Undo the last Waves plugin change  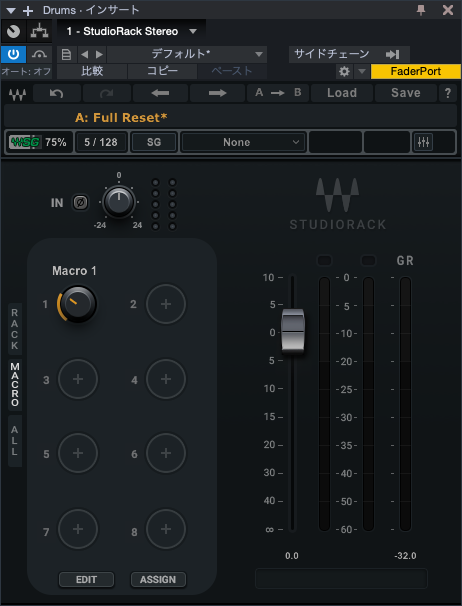coord(57,93)
